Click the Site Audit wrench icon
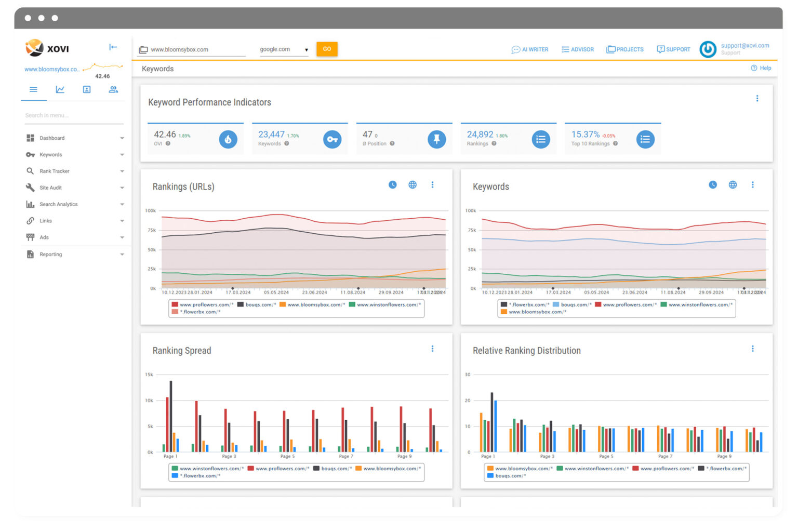 click(x=31, y=188)
